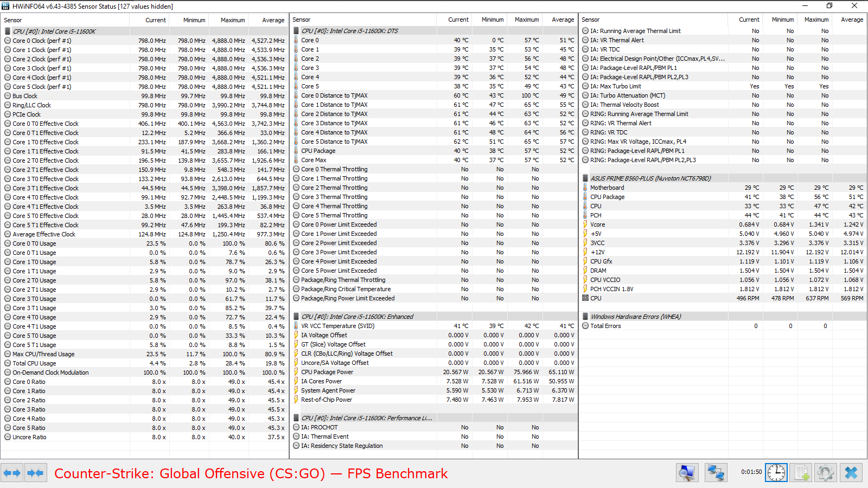Select RING: VR Thermal Alert row
The width and height of the screenshot is (868, 488).
pyautogui.click(x=723, y=123)
